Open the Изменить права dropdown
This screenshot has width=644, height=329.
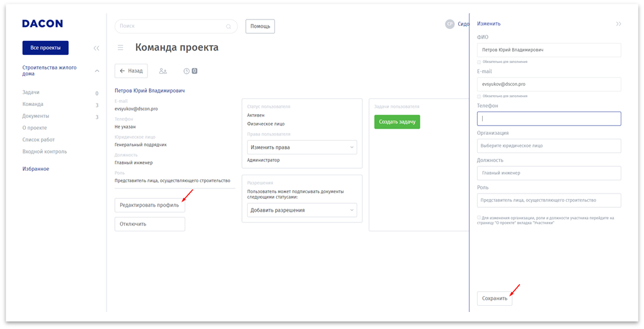tap(302, 147)
